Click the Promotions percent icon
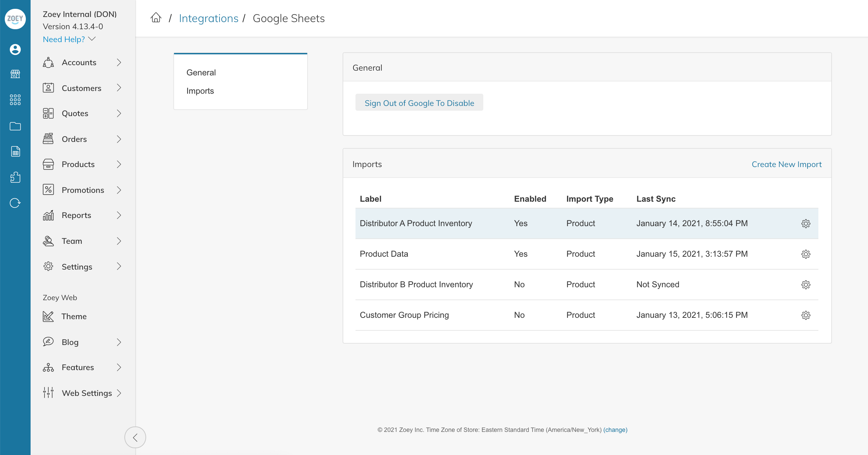 pos(48,190)
